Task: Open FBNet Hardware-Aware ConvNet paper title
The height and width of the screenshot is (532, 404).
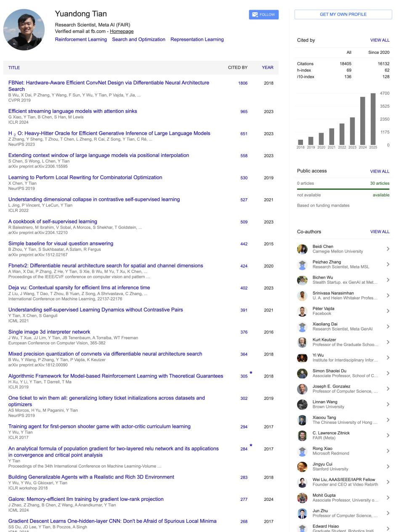Action: coord(109,86)
